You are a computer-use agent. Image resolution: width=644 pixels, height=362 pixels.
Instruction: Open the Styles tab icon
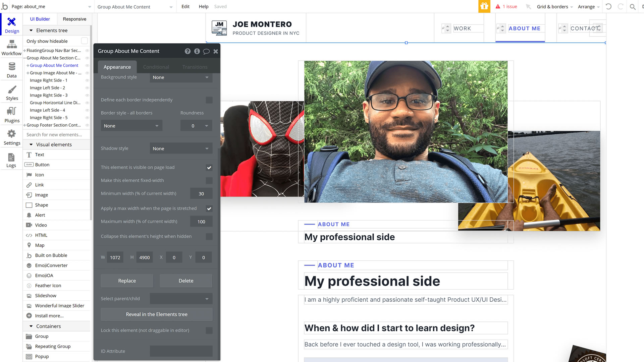12,89
